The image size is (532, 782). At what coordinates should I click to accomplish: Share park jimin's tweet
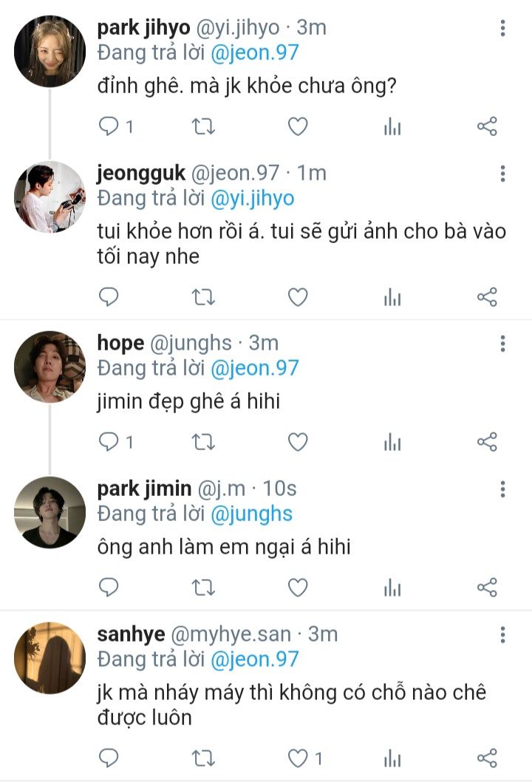[x=487, y=588]
